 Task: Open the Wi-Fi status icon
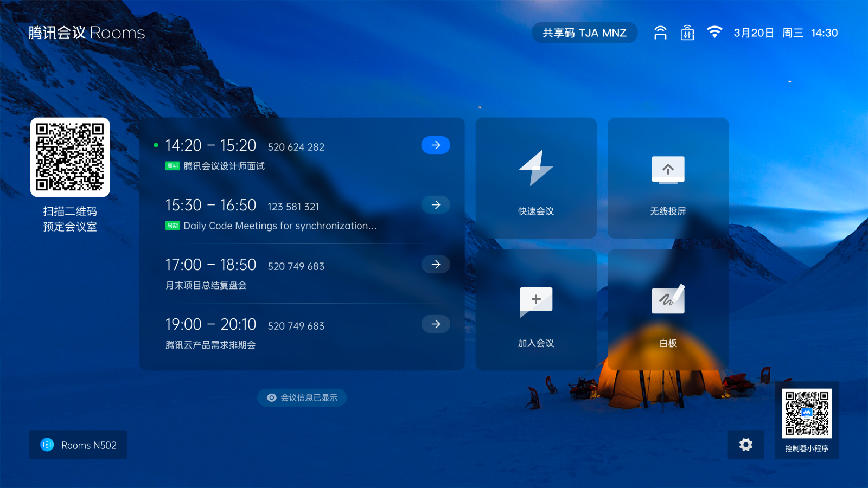pyautogui.click(x=715, y=32)
